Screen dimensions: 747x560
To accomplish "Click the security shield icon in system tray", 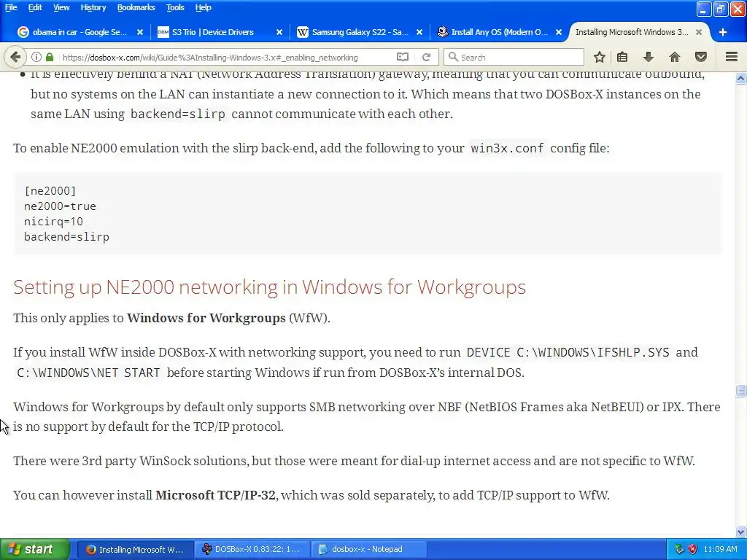I will tap(692, 549).
